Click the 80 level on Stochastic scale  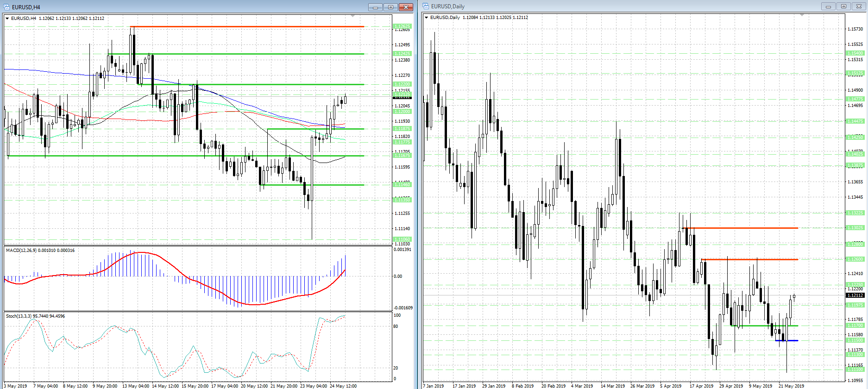point(396,326)
